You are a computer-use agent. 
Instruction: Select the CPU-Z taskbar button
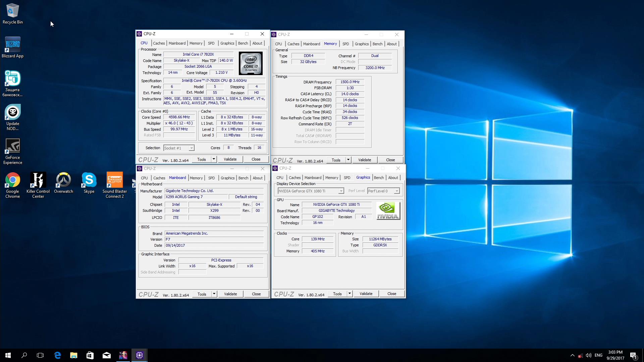point(140,355)
